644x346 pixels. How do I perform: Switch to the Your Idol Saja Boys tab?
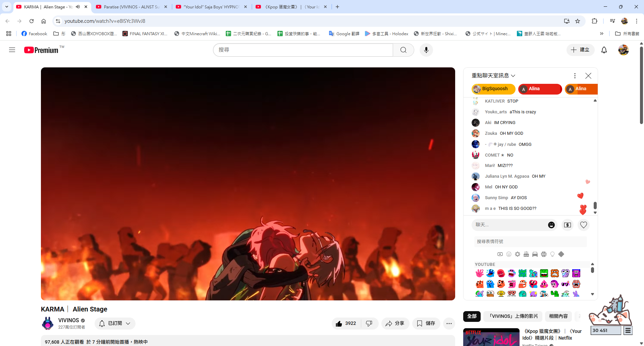(x=212, y=7)
